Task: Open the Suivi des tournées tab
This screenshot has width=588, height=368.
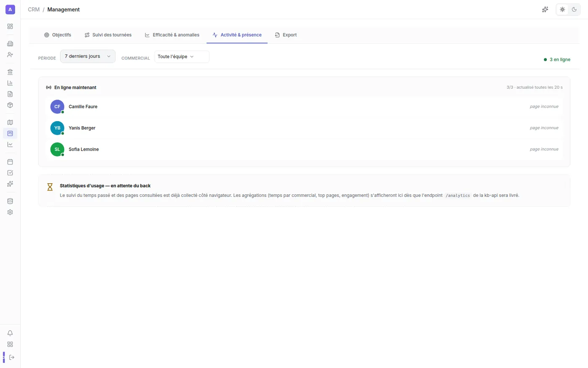Action: 108,35
